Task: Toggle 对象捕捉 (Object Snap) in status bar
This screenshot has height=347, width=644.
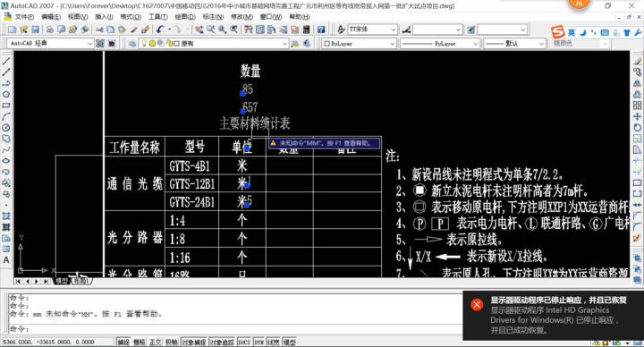Action: tap(193, 342)
